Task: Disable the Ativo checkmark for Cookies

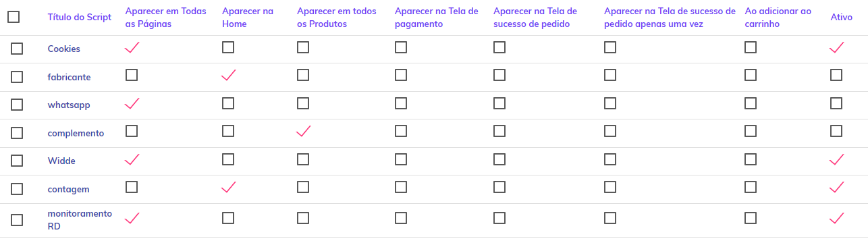Action: [x=837, y=47]
